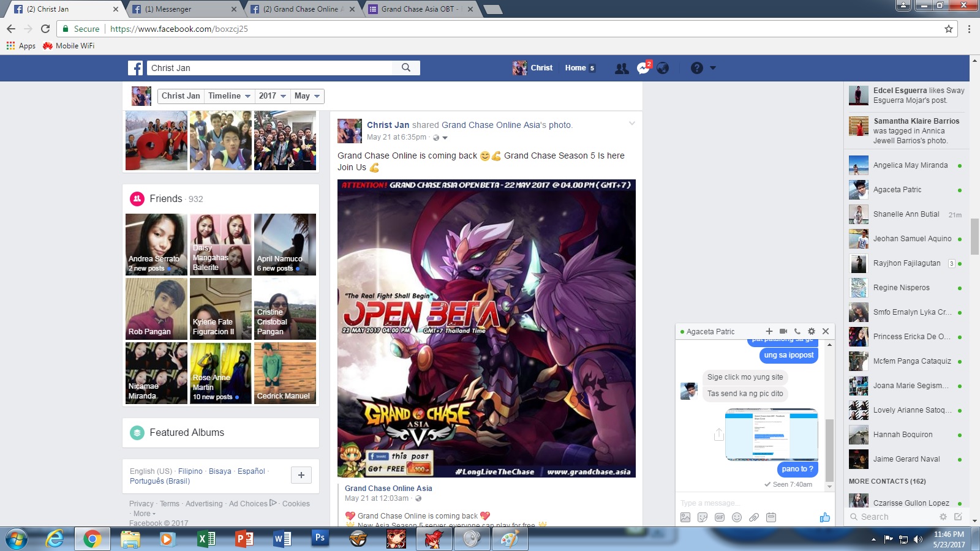
Task: Expand the More footer links dropdown
Action: [x=145, y=514]
